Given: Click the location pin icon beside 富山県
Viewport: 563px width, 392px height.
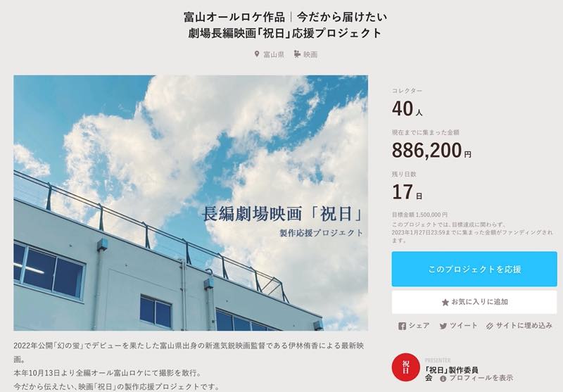Looking at the screenshot, I should click(x=257, y=54).
